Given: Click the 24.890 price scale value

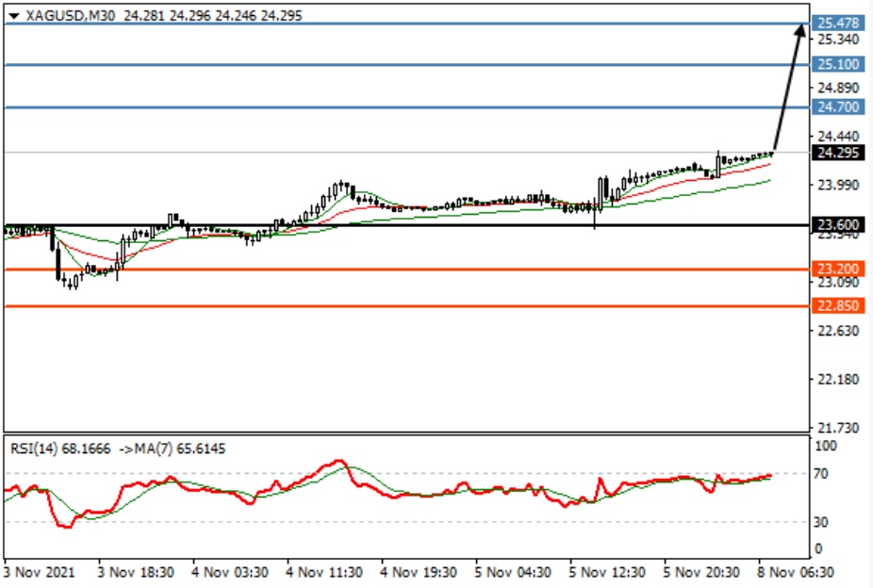Looking at the screenshot, I should point(838,88).
